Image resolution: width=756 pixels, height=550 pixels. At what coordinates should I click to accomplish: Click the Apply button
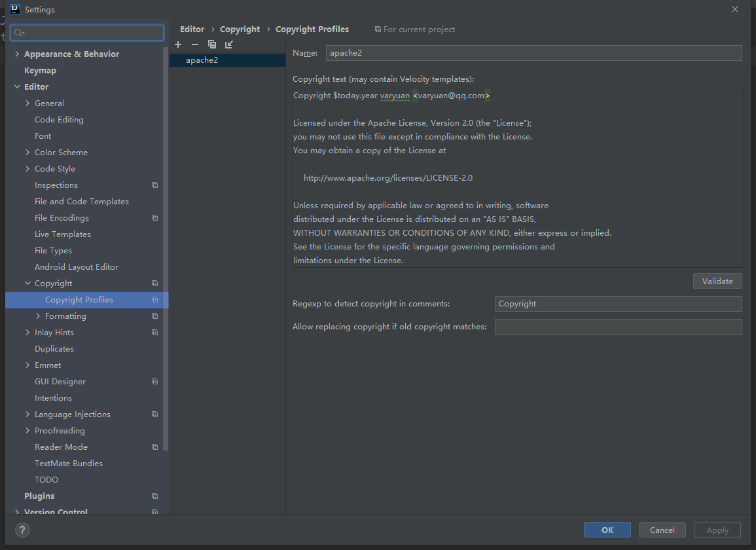click(717, 530)
